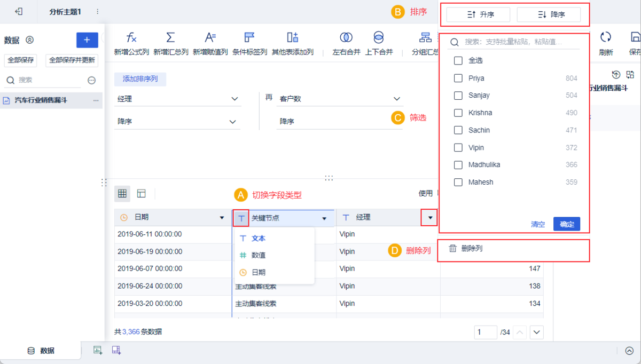
Task: Open the 客户数 sort column dropdown
Action: [x=339, y=99]
